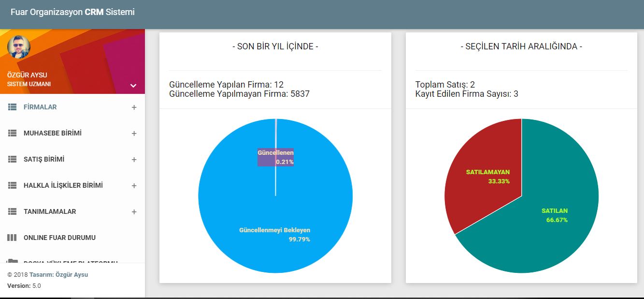Click the columns icon beside ONLINE FUAR DURUMU

tap(12, 238)
